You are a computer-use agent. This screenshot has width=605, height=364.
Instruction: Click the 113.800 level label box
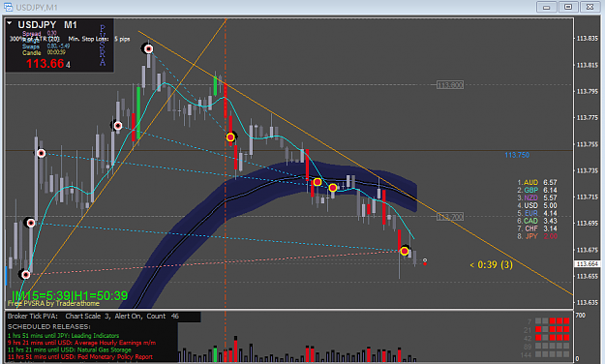pyautogui.click(x=450, y=85)
